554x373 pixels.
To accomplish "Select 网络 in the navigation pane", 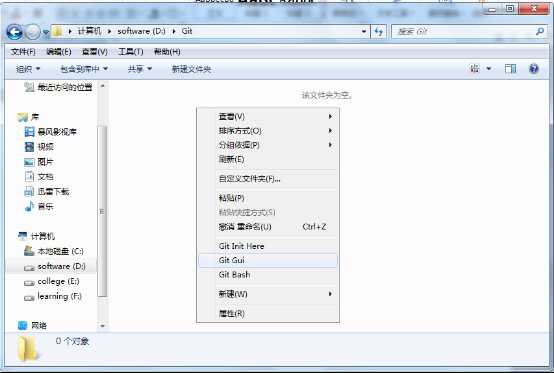I will click(x=32, y=325).
